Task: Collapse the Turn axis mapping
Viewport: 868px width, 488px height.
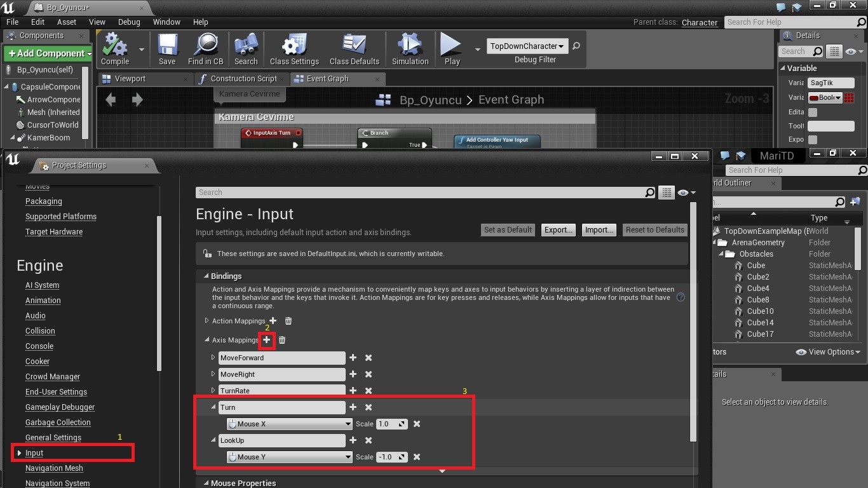Action: (x=214, y=407)
